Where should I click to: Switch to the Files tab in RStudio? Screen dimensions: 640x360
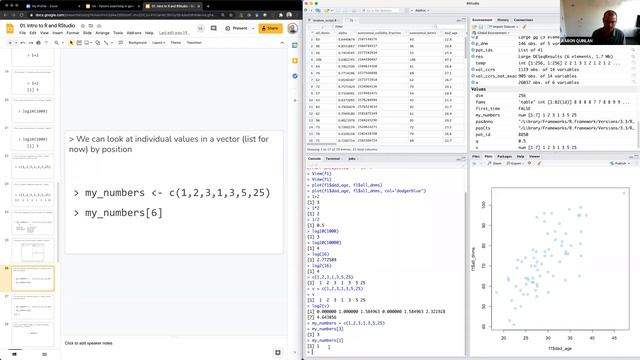(476, 156)
